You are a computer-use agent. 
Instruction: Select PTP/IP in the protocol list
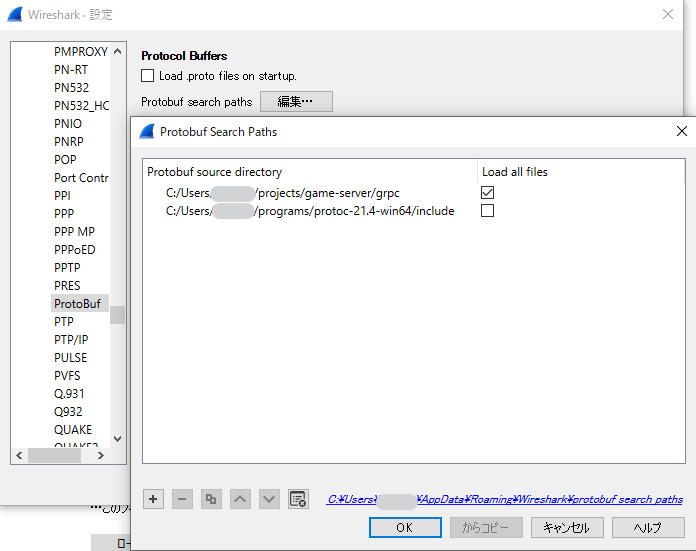pos(71,340)
